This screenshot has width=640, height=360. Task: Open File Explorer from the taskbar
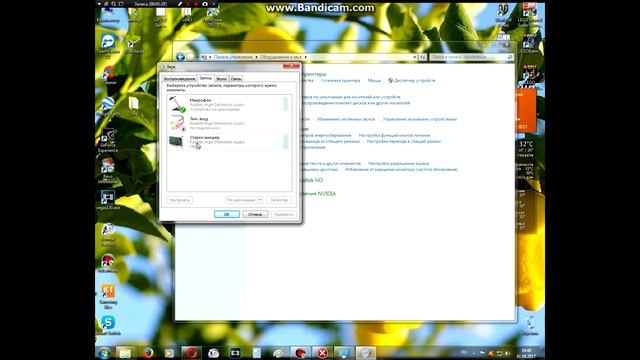(x=125, y=353)
